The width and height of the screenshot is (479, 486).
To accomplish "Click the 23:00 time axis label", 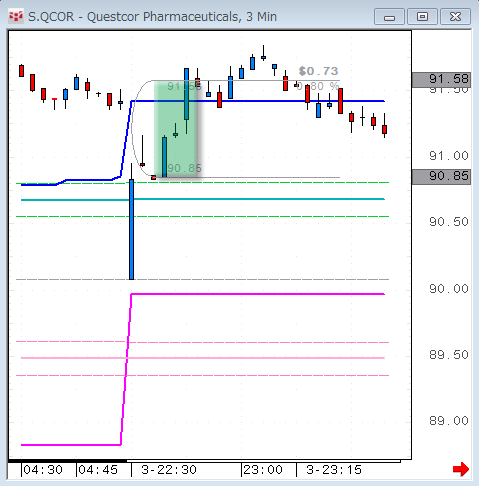I will [263, 470].
